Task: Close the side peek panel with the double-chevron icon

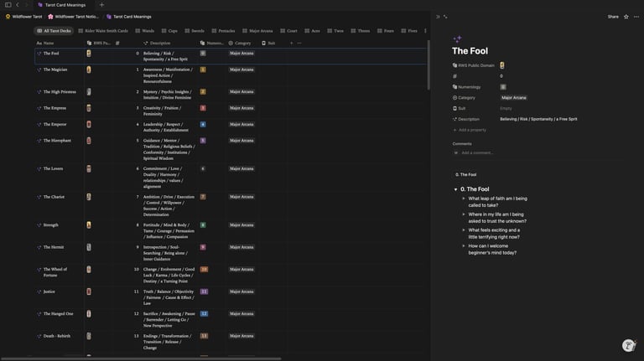Action: [438, 17]
